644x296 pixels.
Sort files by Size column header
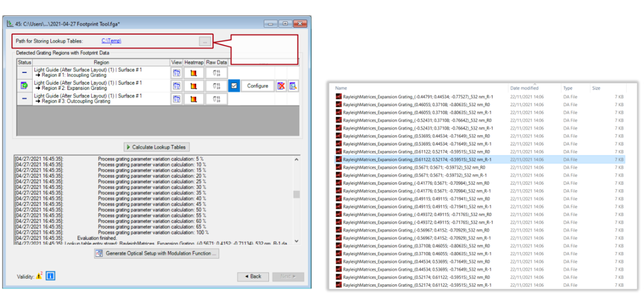596,88
